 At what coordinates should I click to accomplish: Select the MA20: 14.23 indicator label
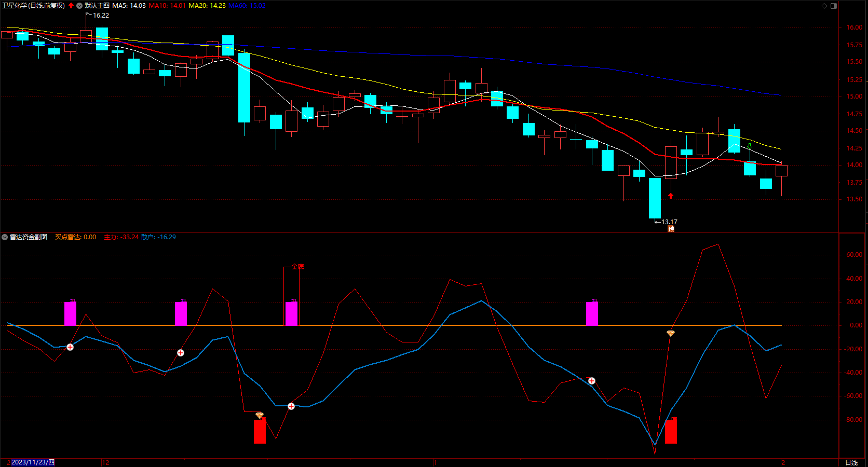207,6
